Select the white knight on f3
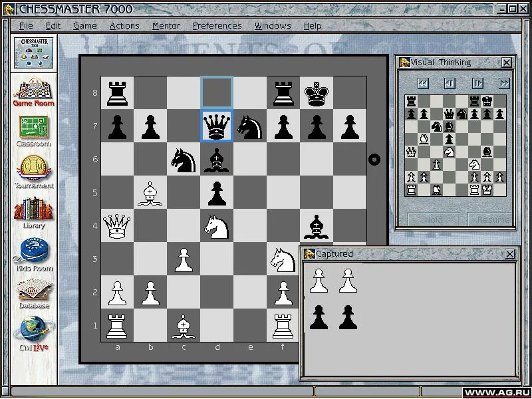Screen dimensions: 532x399 click(283, 259)
